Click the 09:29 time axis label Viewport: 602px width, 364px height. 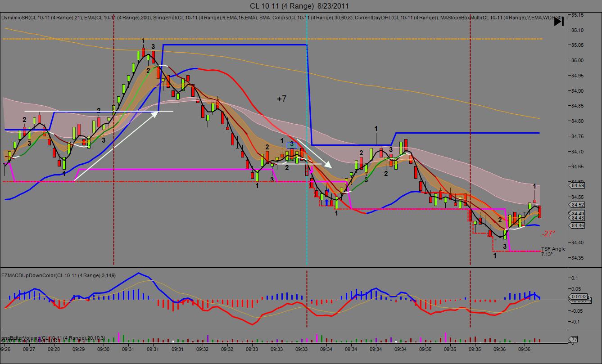tap(79, 349)
